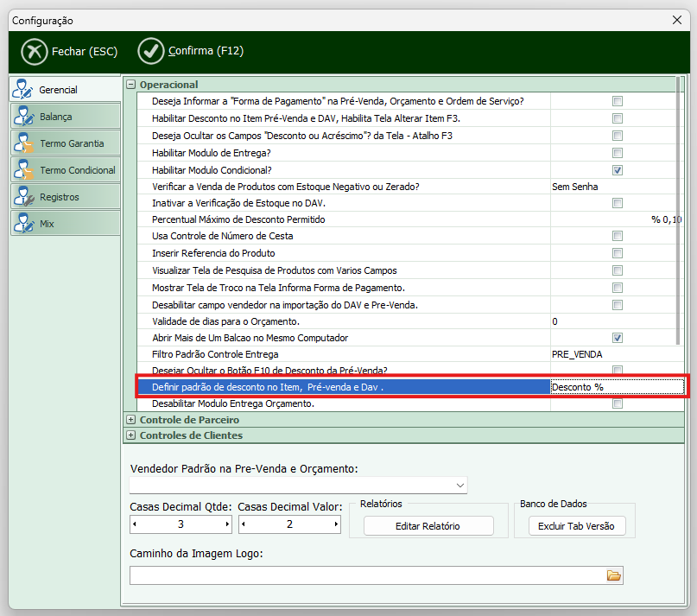Enable the Habilitar Modulo de Entrega checkbox
Screen dimensions: 697x616
(618, 153)
